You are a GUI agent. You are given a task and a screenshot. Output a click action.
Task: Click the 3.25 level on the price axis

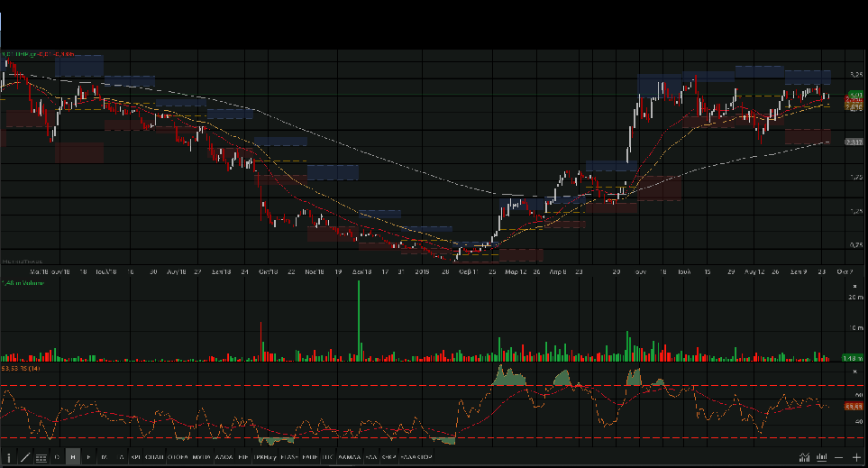(x=854, y=74)
